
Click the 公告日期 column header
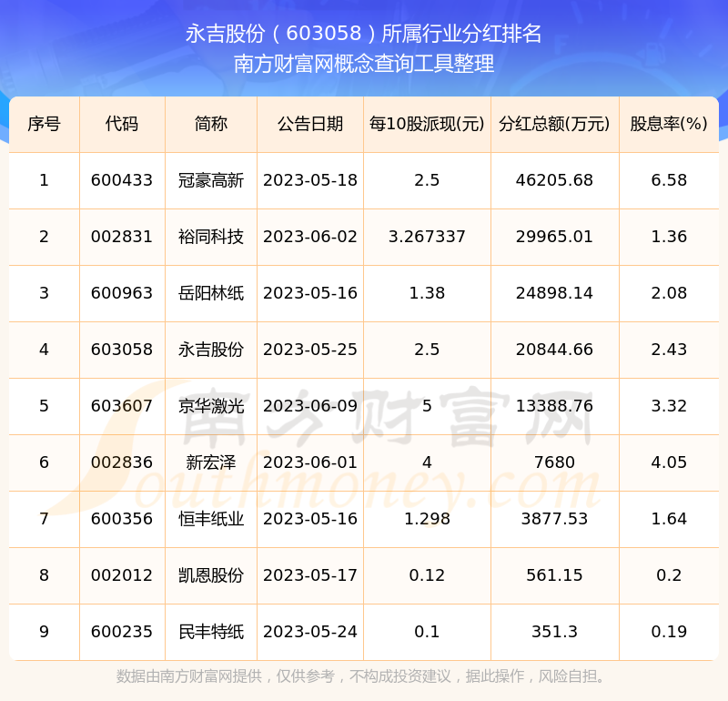(x=310, y=124)
